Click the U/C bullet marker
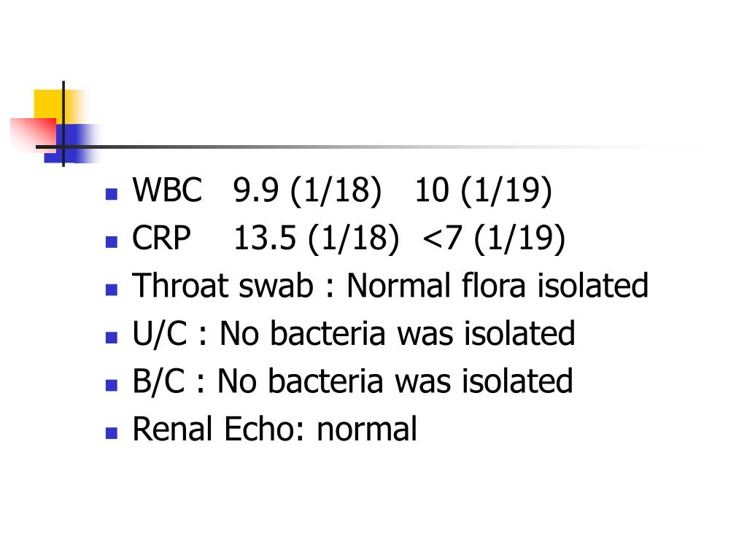747x560 pixels. coord(112,338)
